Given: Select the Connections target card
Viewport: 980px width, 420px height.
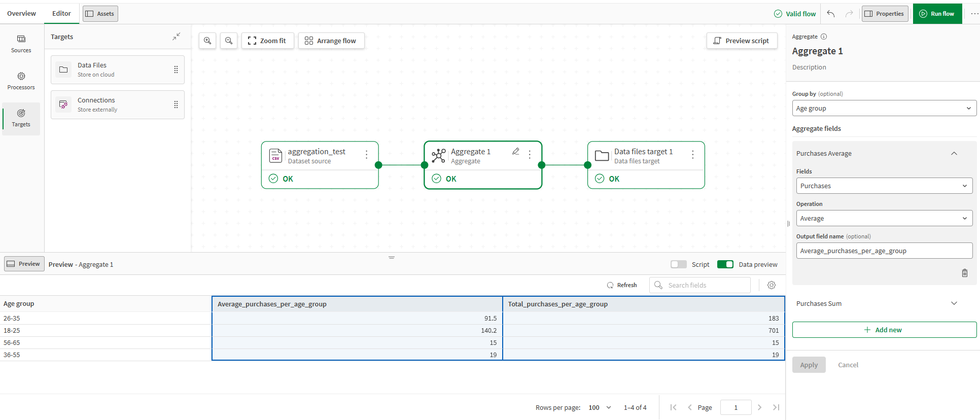Looking at the screenshot, I should coord(118,104).
